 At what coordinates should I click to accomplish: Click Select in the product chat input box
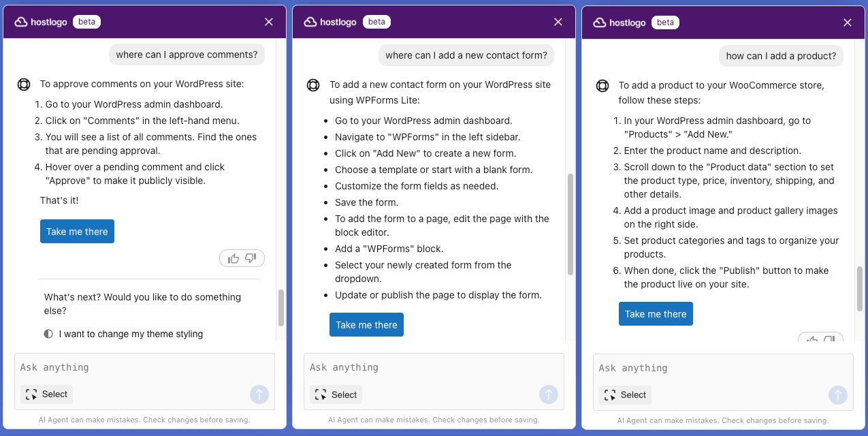point(625,395)
